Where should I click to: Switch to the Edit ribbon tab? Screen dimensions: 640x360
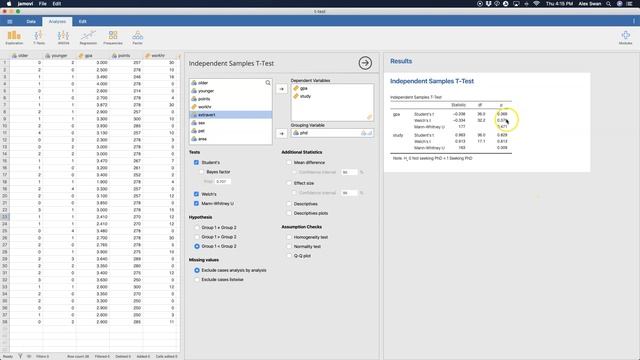pyautogui.click(x=82, y=22)
